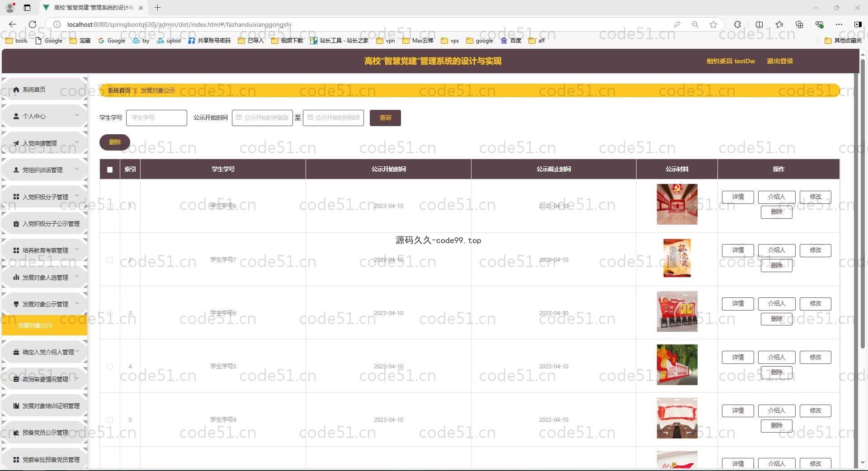This screenshot has width=868, height=471.
Task: Open the 公示材料 thumbnail for 学生学号7
Action: tap(677, 258)
